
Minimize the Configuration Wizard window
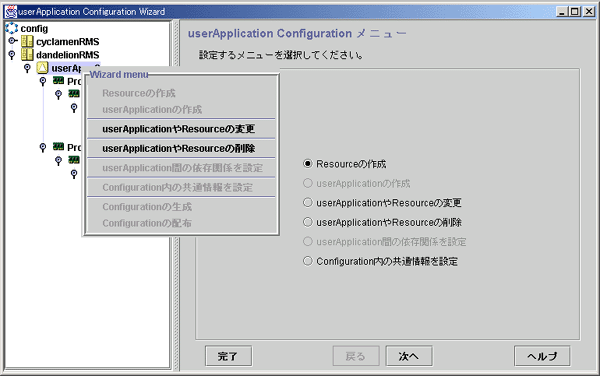coord(561,12)
